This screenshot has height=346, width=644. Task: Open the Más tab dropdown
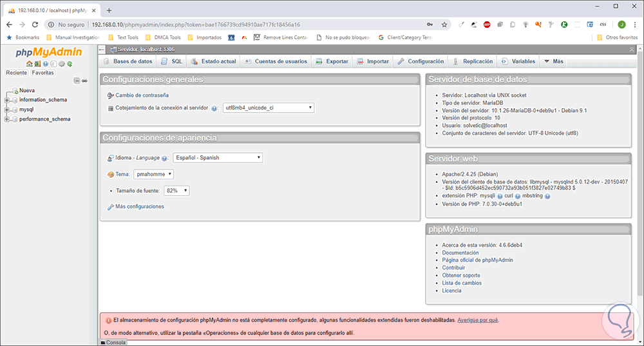(x=554, y=61)
